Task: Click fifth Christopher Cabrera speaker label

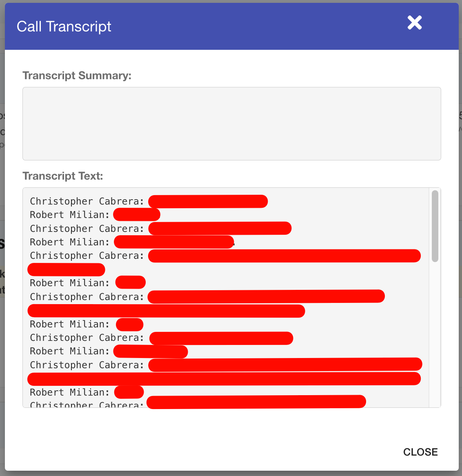Action: (87, 338)
